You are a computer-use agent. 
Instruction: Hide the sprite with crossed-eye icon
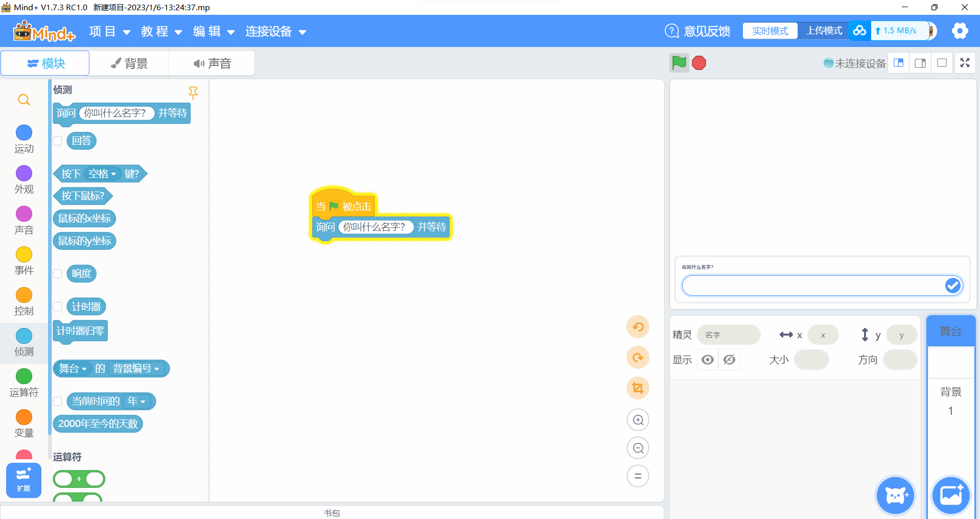[x=730, y=360]
